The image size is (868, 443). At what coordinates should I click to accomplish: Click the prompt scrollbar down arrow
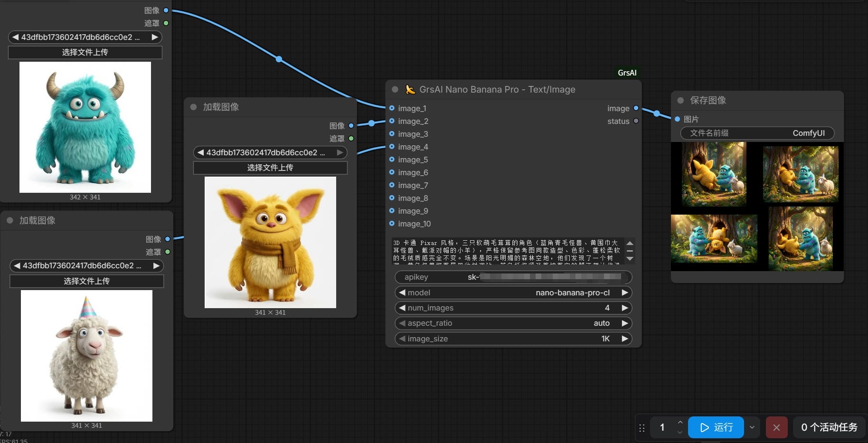[630, 259]
